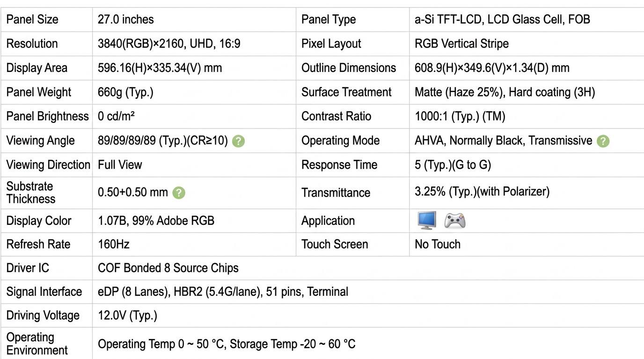The width and height of the screenshot is (644, 359).
Task: Click the desktop monitor application icon
Action: (x=426, y=221)
